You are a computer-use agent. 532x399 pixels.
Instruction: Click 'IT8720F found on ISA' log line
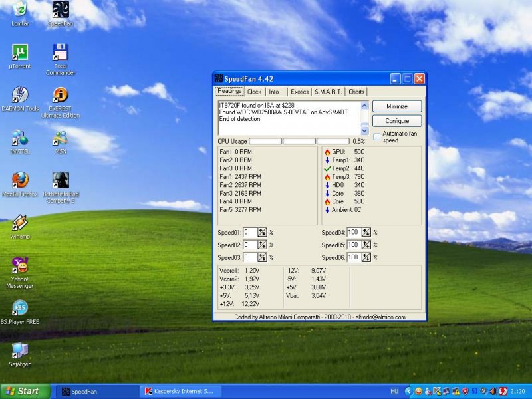click(x=257, y=106)
